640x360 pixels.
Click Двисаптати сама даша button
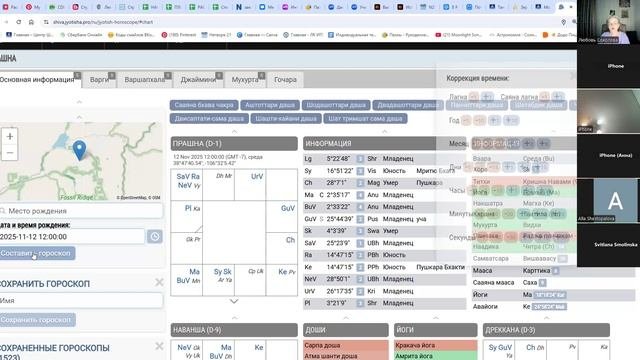click(209, 119)
